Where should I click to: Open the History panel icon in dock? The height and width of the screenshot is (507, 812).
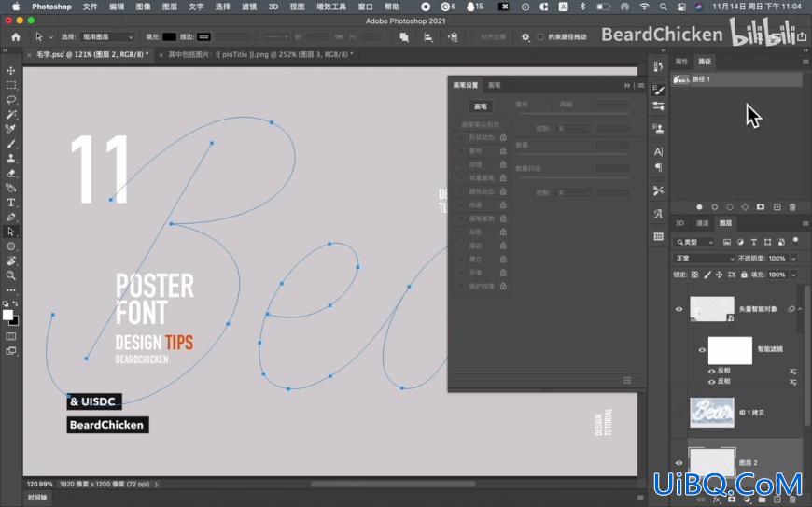pyautogui.click(x=658, y=67)
